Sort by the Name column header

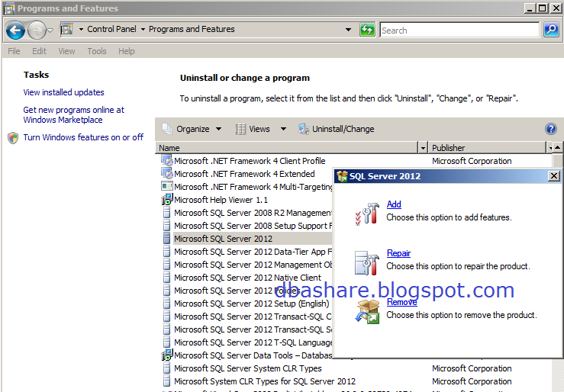(x=287, y=148)
